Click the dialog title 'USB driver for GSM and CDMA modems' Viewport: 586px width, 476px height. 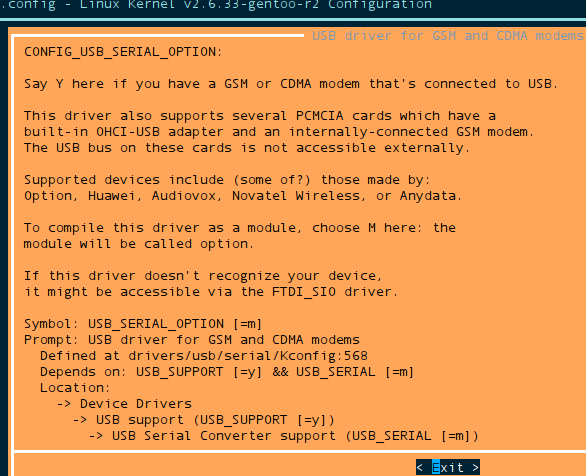click(447, 36)
